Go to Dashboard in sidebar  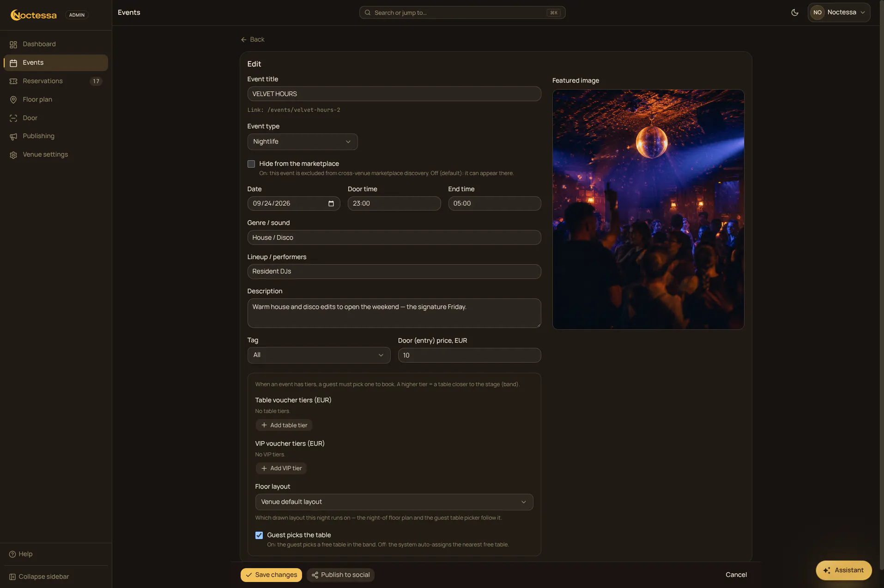(x=56, y=44)
